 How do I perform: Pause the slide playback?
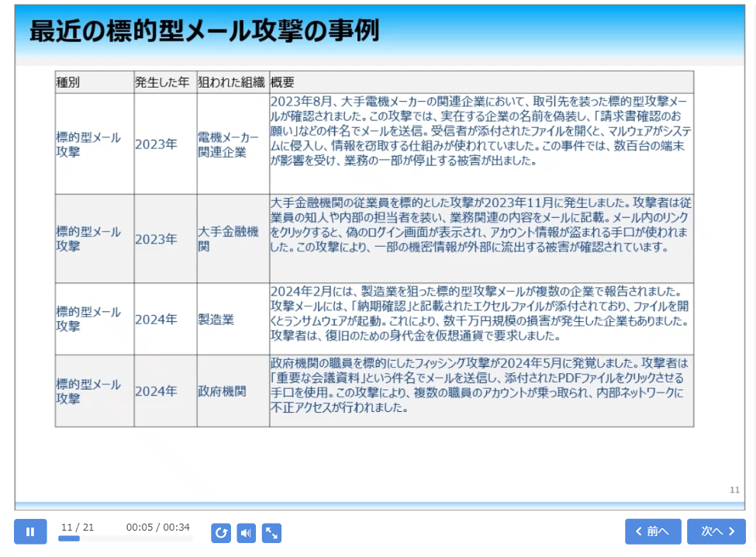[30, 531]
